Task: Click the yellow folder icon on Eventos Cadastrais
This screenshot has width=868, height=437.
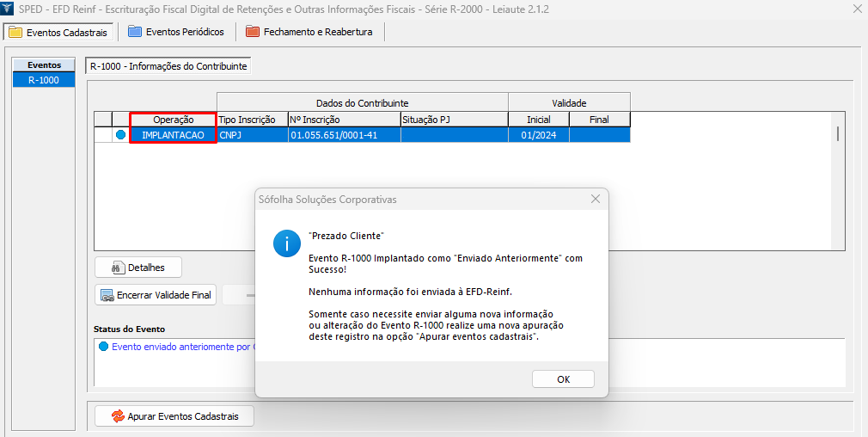Action: coord(15,32)
